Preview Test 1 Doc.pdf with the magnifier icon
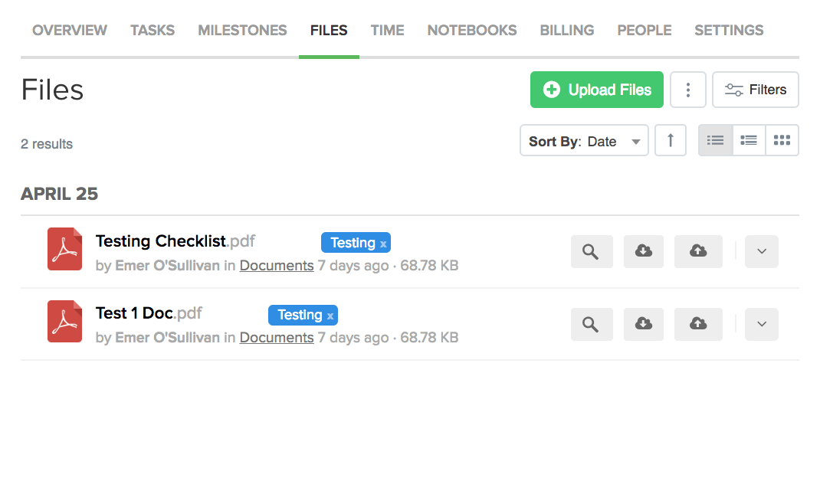This screenshot has width=820, height=504. [592, 324]
